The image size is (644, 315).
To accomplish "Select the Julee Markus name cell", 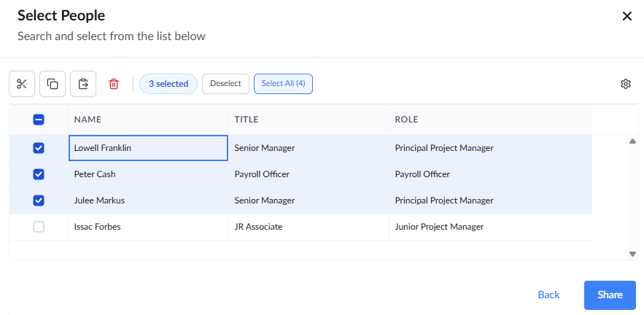I will pos(148,201).
